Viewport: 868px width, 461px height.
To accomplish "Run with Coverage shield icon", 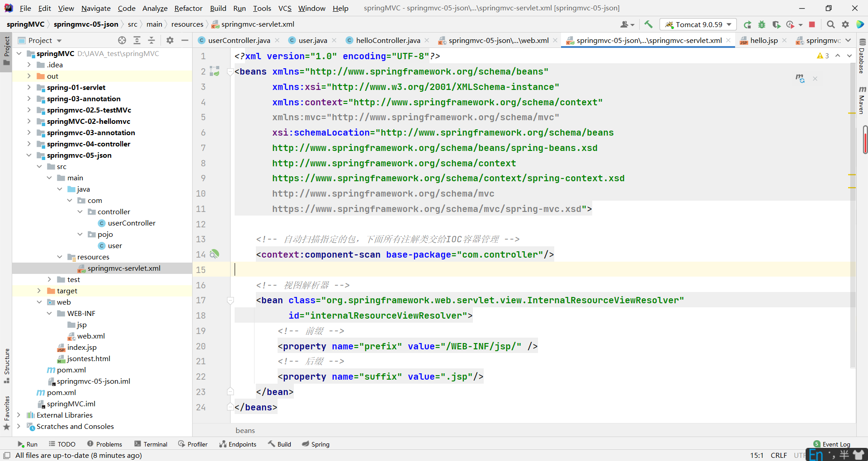I will tap(776, 24).
